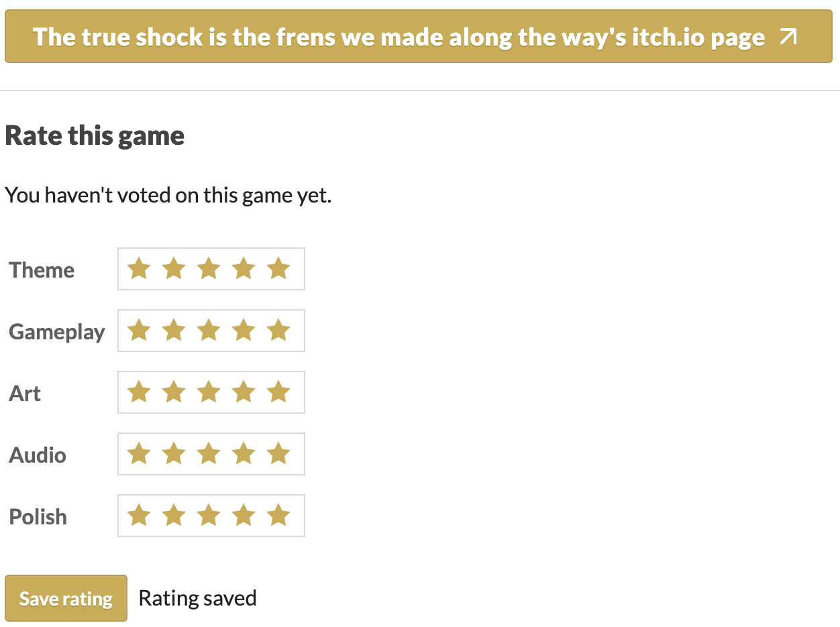Screen dimensions: 840x627
Task: Save the rating
Action: [x=66, y=598]
